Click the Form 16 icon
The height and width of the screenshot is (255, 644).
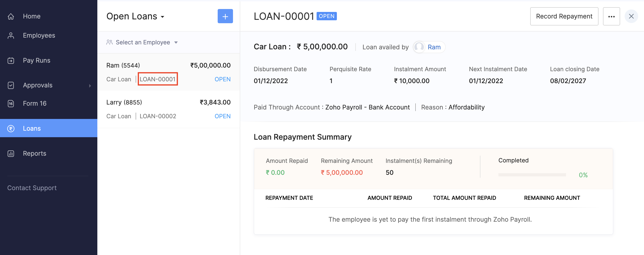[11, 103]
